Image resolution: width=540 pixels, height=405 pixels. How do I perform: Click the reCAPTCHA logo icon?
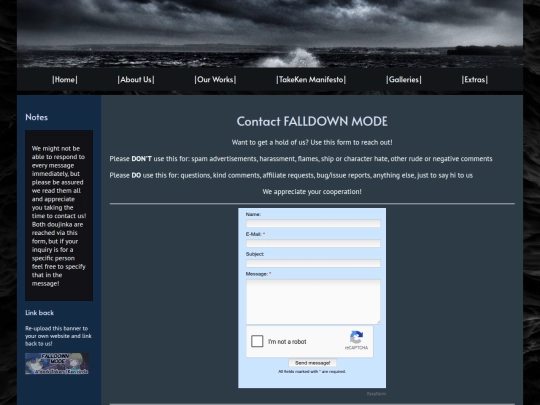coord(356,338)
